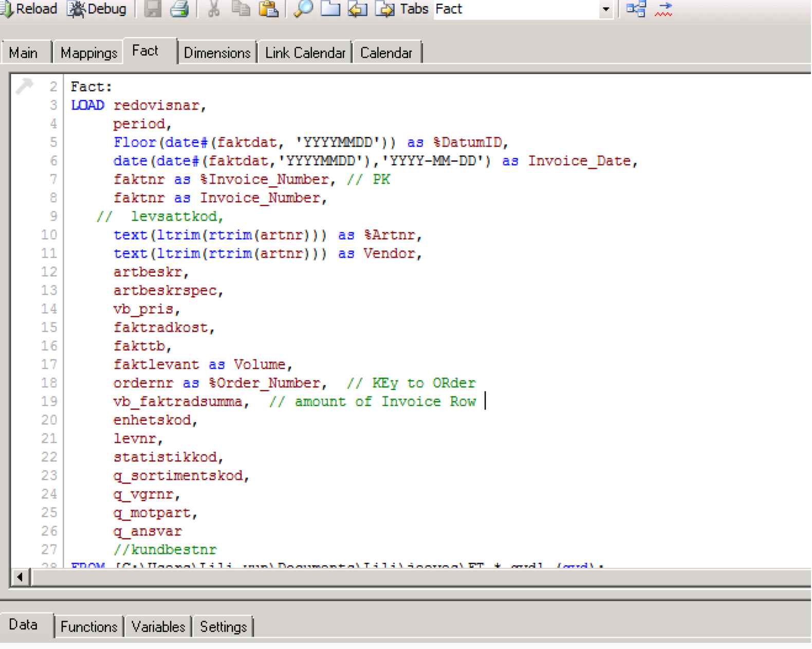Click '//kundbestnr' comment on line 27
Image resolution: width=812 pixels, height=649 pixels.
[x=165, y=550]
